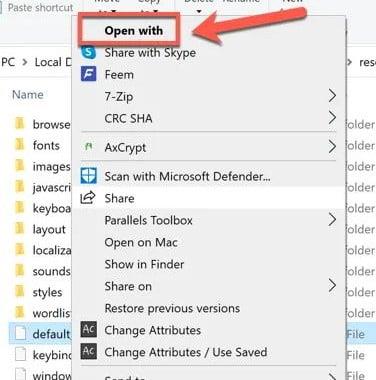Click the Ac icon beside Use Saved
The height and width of the screenshot is (380, 376).
89,351
